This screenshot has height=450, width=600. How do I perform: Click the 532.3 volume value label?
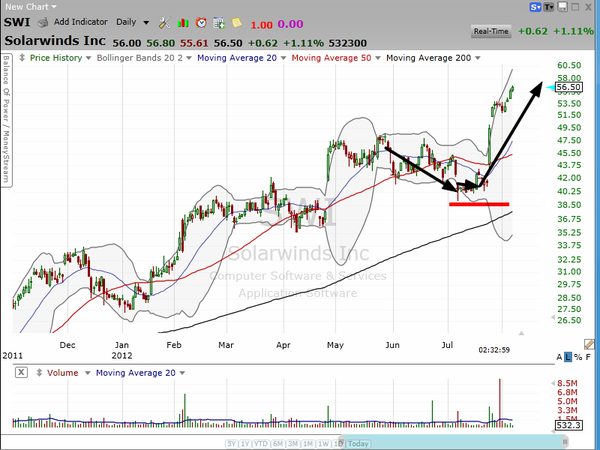(569, 426)
